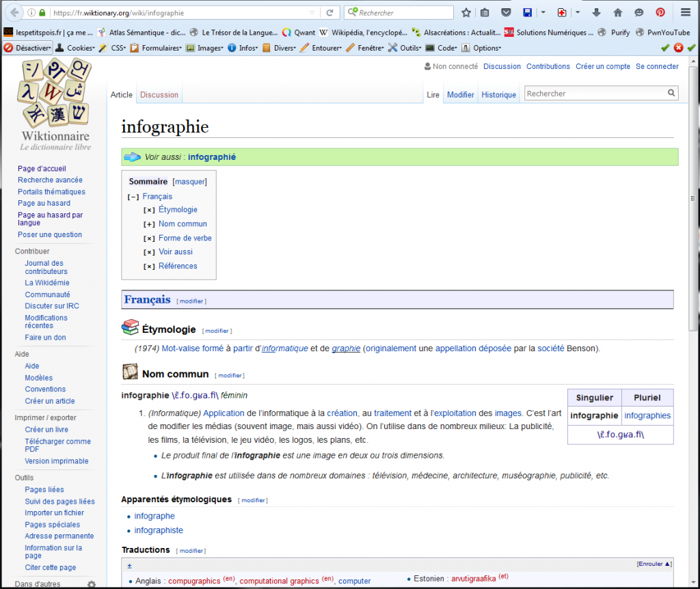Open the Firefox hamburger menu

tap(686, 12)
